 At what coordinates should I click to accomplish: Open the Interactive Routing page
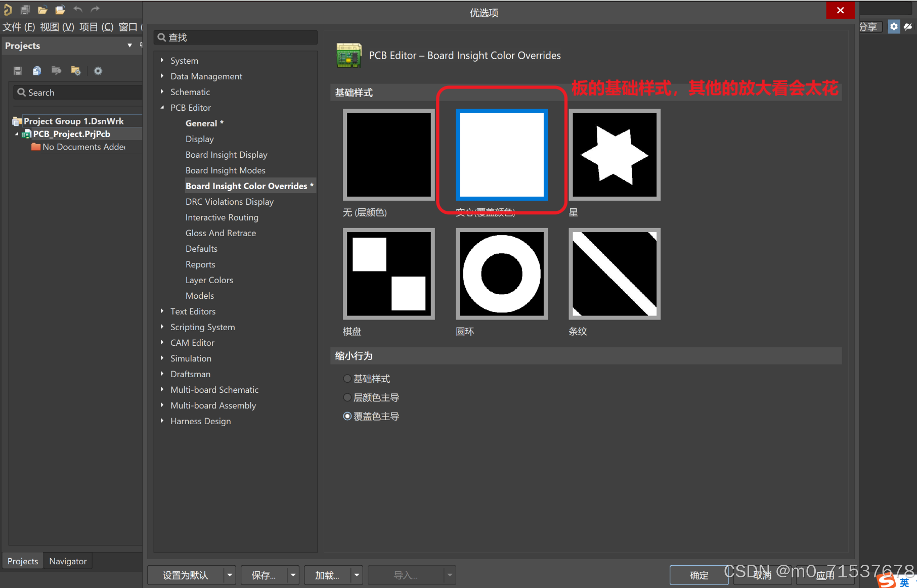coord(222,217)
